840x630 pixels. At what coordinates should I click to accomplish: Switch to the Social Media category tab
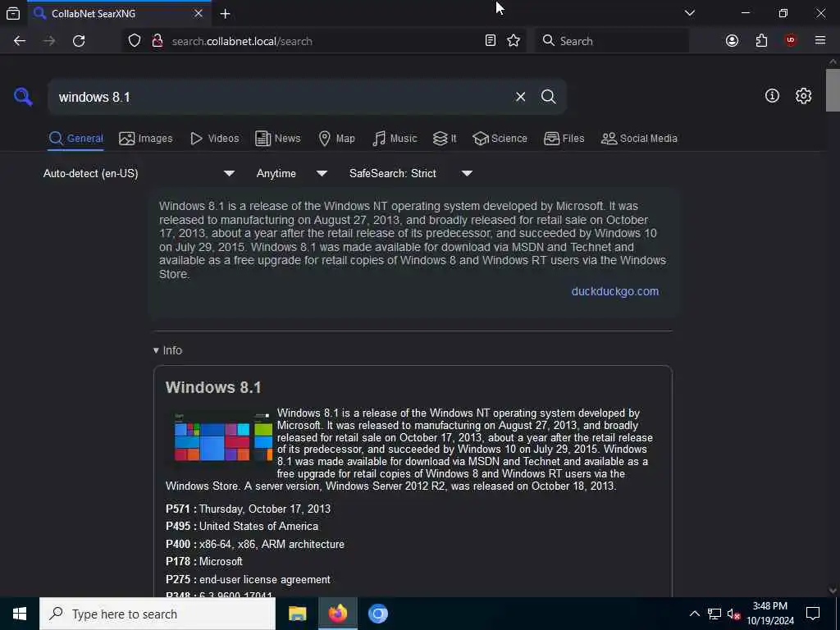click(x=638, y=138)
